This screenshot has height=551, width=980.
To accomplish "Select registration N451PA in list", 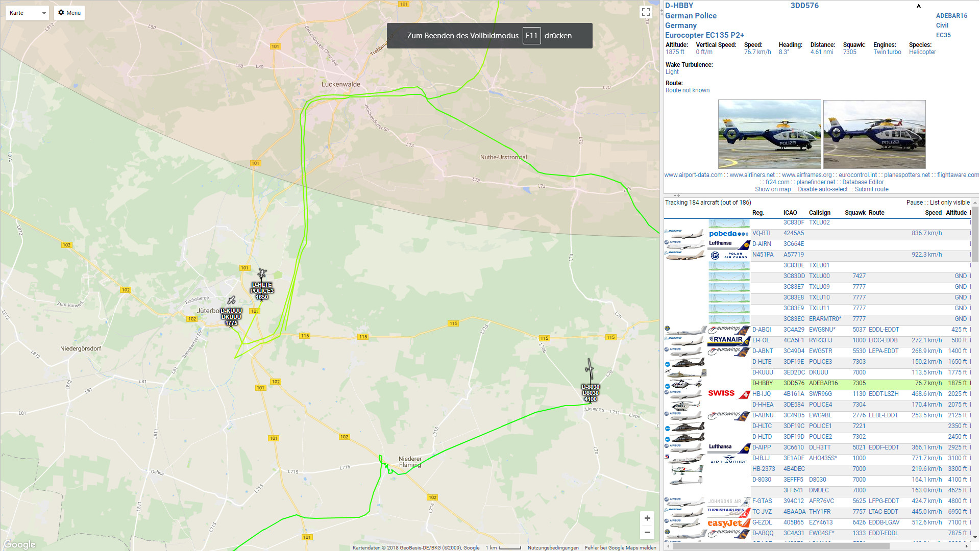I will point(763,255).
